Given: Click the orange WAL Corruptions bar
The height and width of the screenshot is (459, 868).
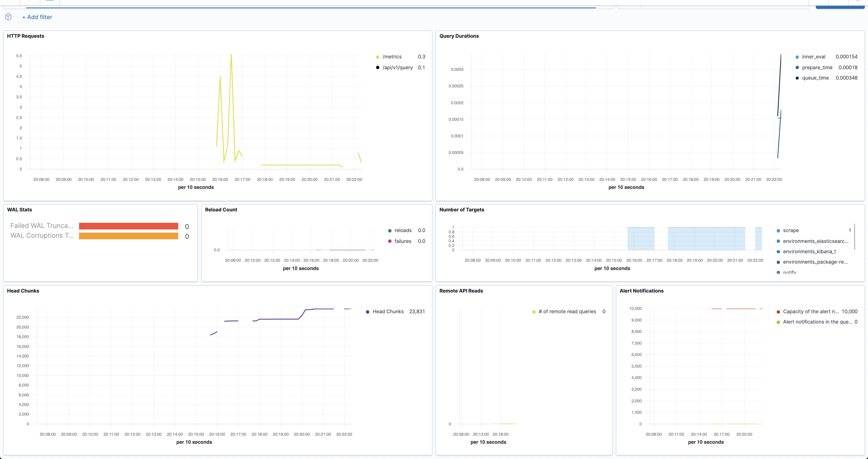Looking at the screenshot, I should (128, 236).
